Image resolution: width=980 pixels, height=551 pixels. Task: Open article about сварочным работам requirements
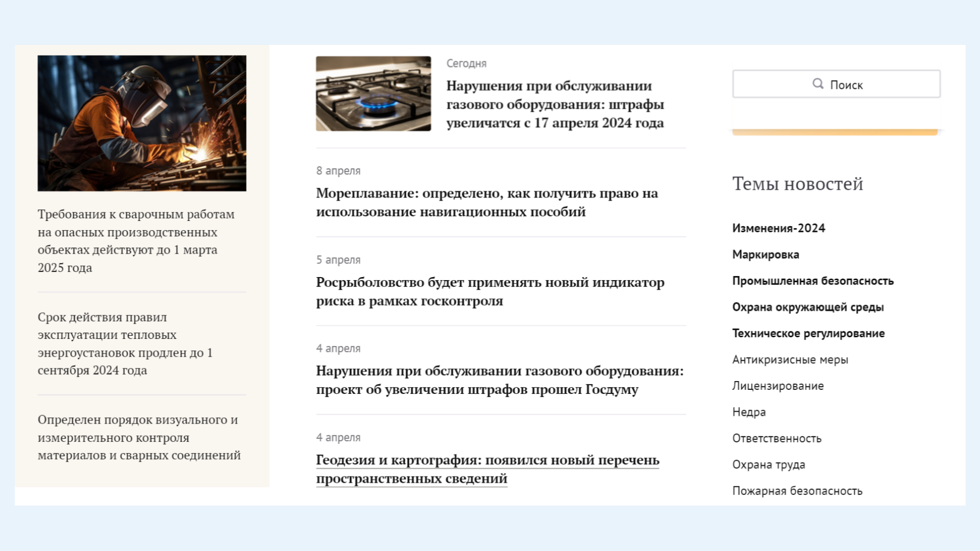136,241
